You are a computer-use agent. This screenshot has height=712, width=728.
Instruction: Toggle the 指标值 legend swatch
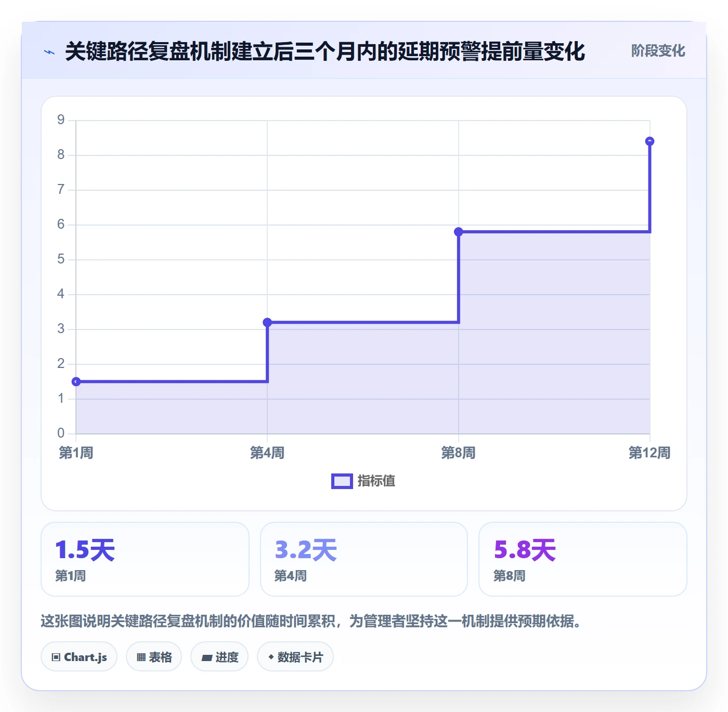(342, 481)
